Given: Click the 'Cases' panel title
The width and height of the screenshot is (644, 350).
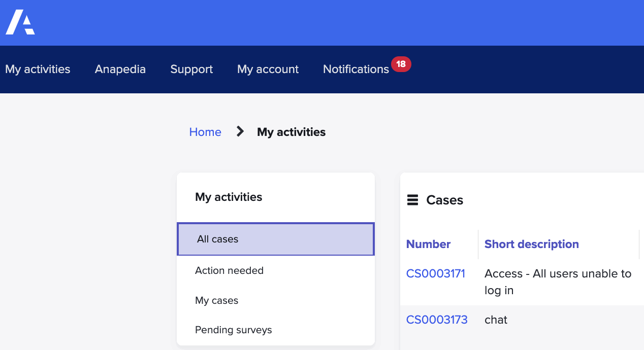Looking at the screenshot, I should coord(444,200).
